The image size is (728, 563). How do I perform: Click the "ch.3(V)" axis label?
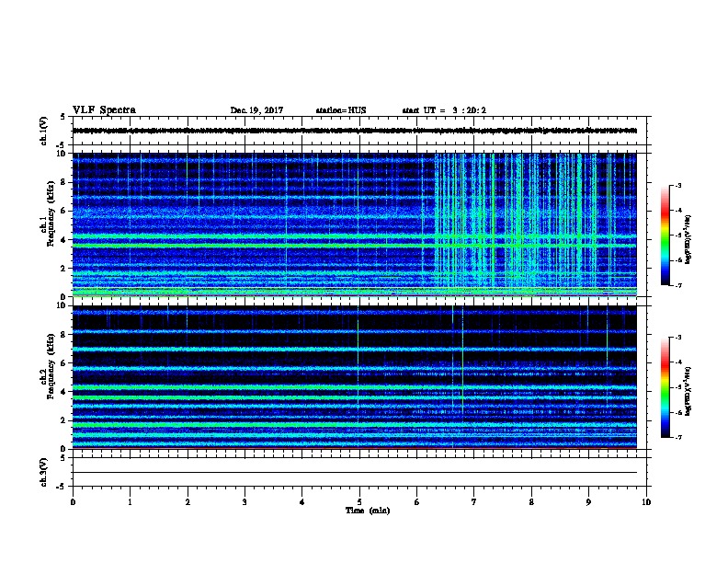click(x=44, y=472)
